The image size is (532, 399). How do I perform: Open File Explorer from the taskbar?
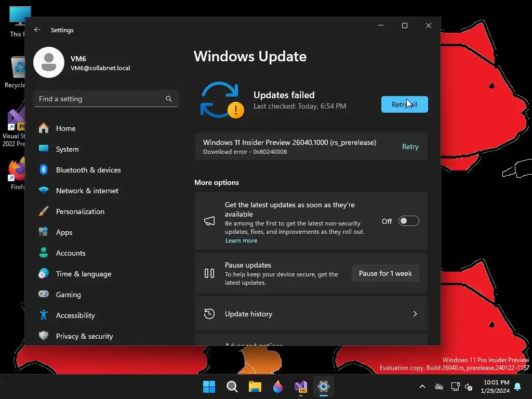point(255,387)
